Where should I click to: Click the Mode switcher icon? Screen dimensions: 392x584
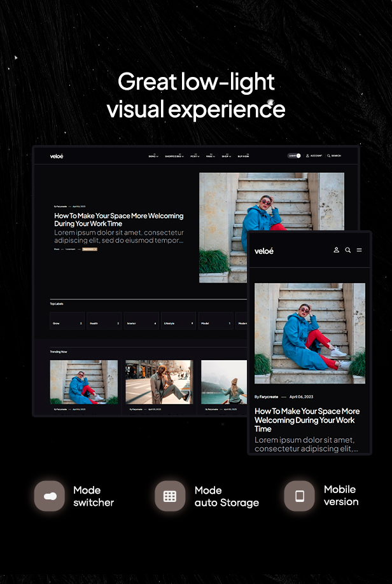point(50,496)
